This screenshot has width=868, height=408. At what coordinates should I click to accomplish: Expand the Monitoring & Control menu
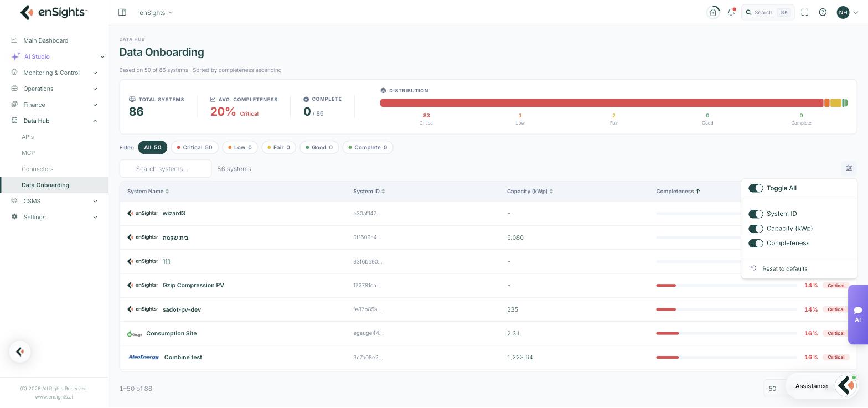[54, 73]
